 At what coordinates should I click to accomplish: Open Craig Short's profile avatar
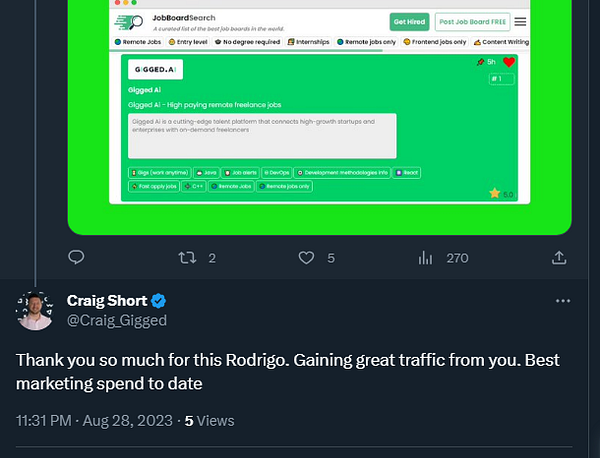pyautogui.click(x=35, y=310)
